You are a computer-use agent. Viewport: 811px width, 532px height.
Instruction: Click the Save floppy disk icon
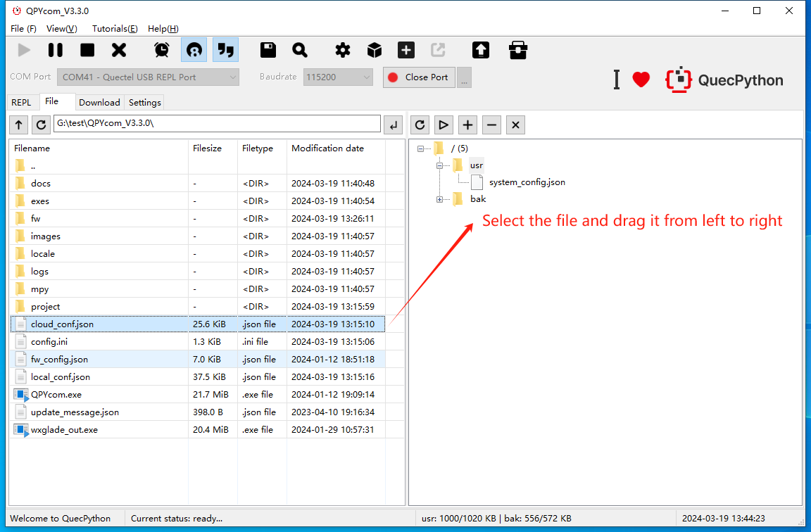coord(268,50)
